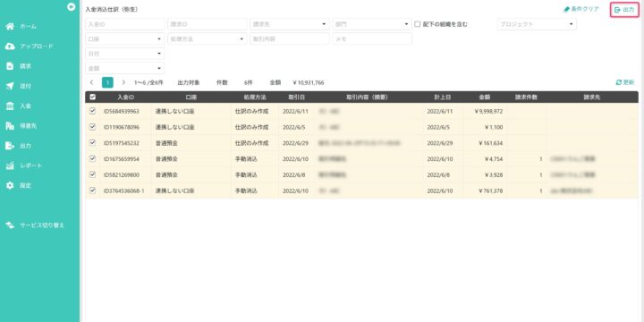This screenshot has width=644, height=322.
Task: Open サービス切り替え via its switch icon
Action: [x=10, y=225]
